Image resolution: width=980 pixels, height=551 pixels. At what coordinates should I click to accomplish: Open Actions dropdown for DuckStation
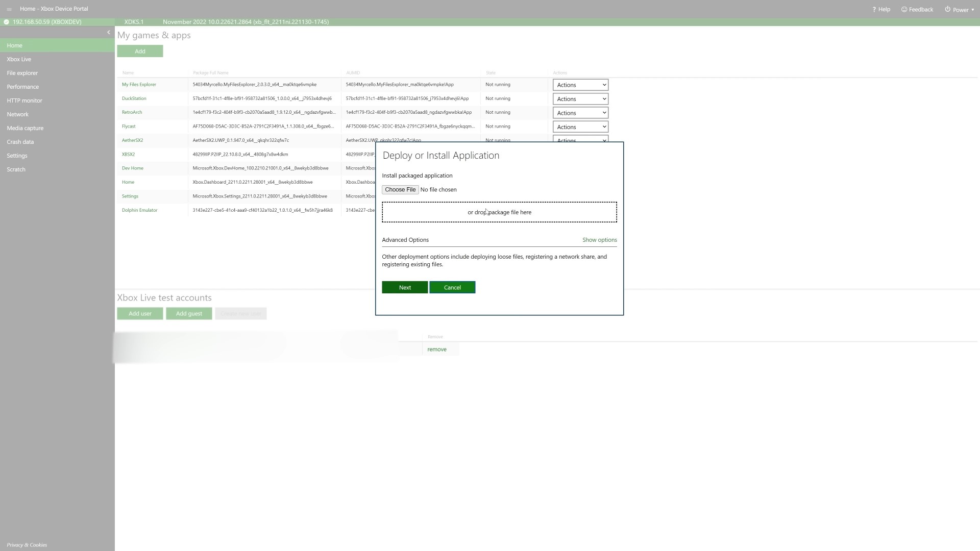pyautogui.click(x=580, y=99)
